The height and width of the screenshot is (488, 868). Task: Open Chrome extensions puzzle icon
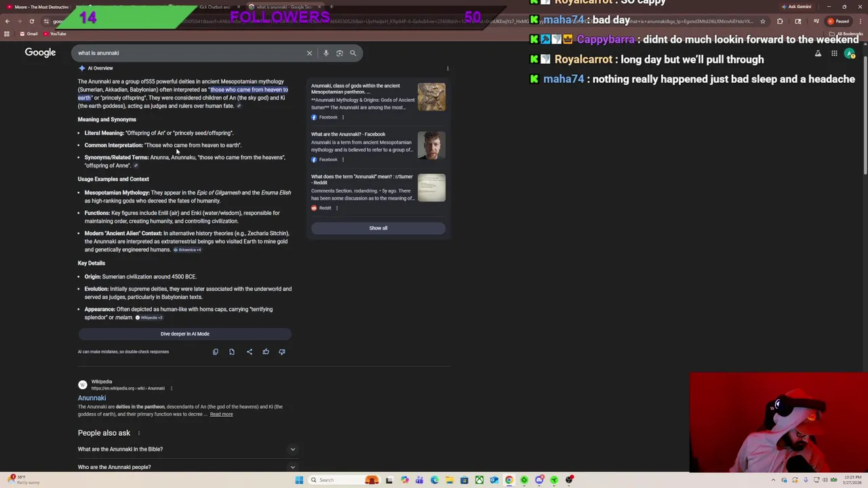[780, 21]
